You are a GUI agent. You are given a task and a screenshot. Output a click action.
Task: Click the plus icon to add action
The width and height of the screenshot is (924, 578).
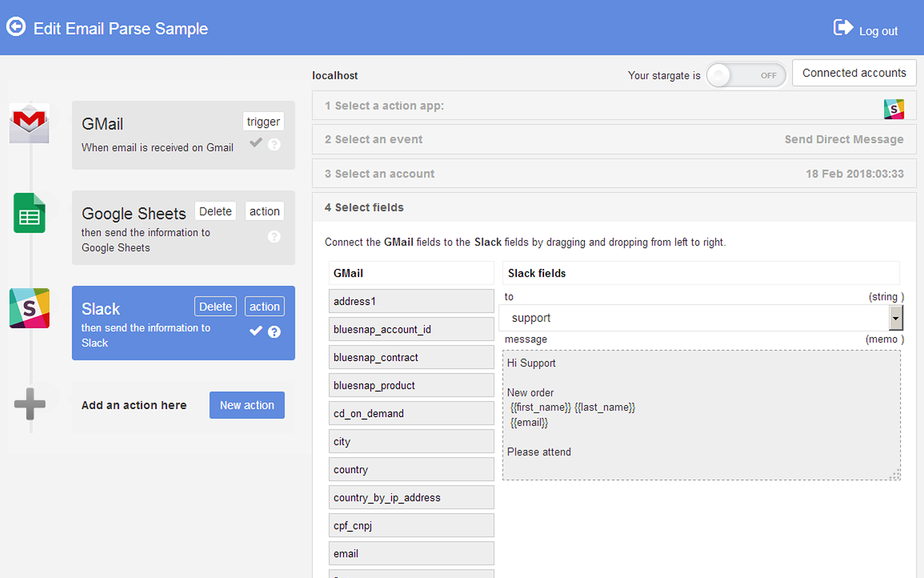tap(29, 403)
